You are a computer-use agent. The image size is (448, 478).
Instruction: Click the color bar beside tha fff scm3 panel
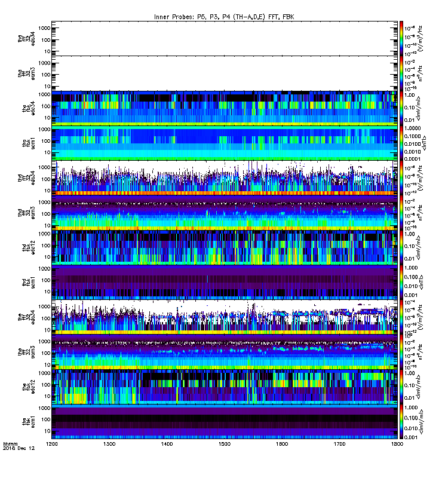pyautogui.click(x=401, y=73)
